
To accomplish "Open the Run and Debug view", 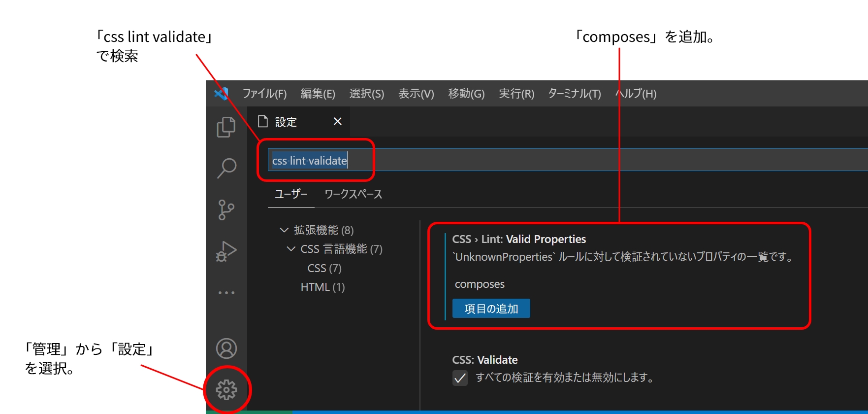I will [x=226, y=251].
